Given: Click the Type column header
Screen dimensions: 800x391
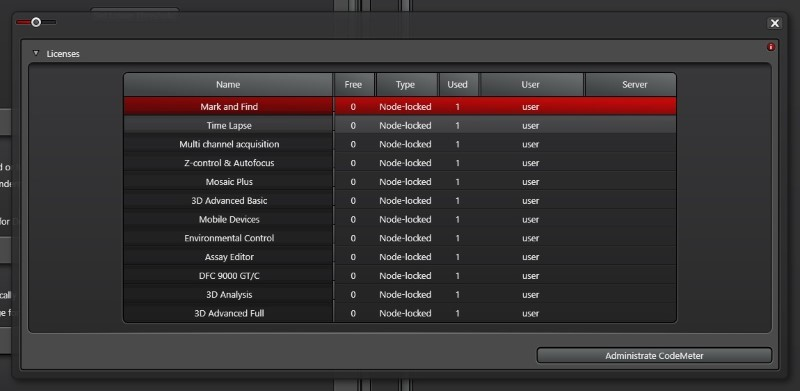Looking at the screenshot, I should (406, 85).
